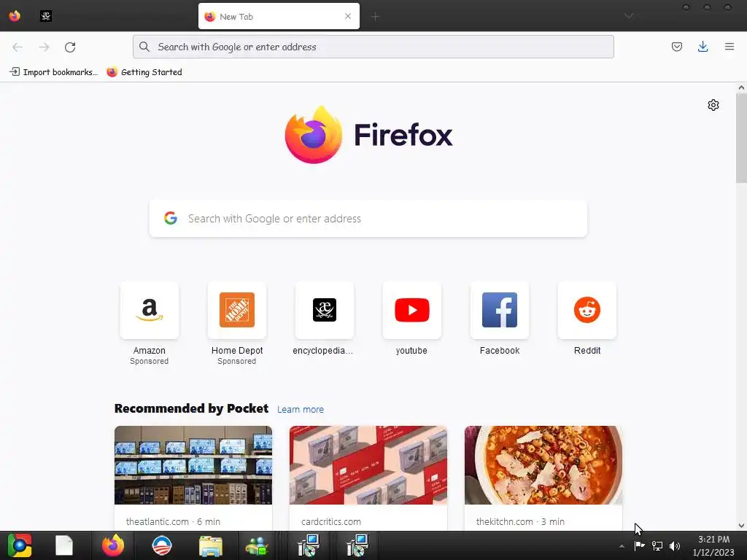This screenshot has height=560, width=747.
Task: Click the Firefox pinned tab icon
Action: click(x=15, y=16)
